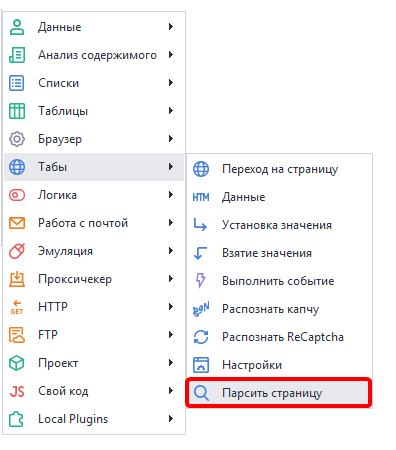Click the lightning icon for Выполнить событие

pos(201,280)
